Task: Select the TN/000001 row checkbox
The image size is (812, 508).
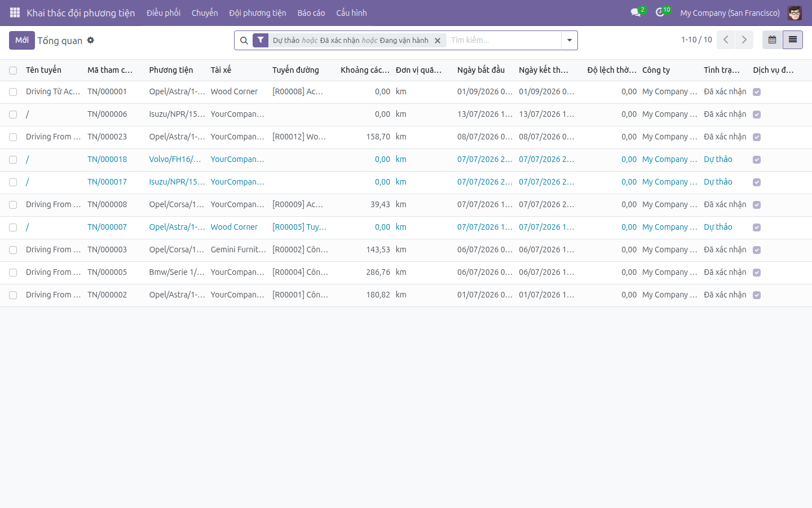Action: point(13,92)
